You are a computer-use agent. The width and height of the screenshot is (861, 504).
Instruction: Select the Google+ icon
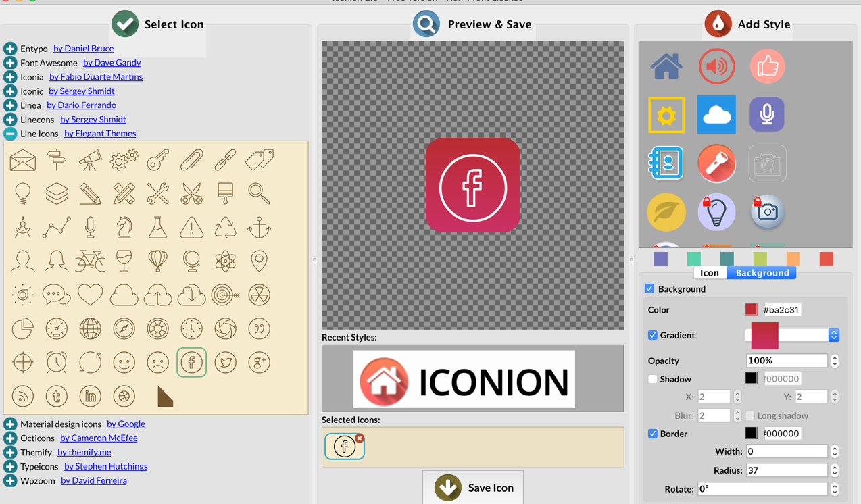[259, 362]
